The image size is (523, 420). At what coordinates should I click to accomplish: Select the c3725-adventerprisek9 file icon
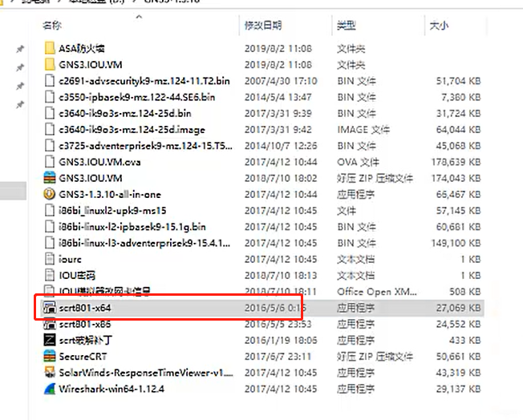coord(50,146)
